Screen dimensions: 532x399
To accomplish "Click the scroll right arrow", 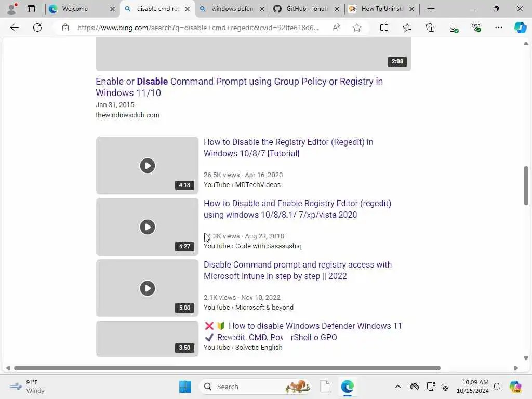I will click(516, 368).
